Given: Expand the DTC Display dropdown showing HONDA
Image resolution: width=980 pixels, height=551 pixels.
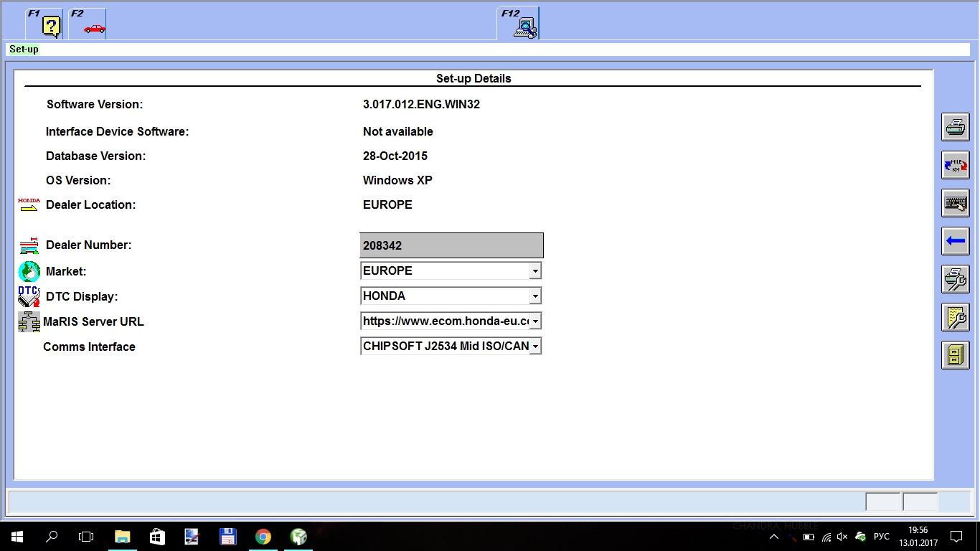Looking at the screenshot, I should (x=534, y=296).
